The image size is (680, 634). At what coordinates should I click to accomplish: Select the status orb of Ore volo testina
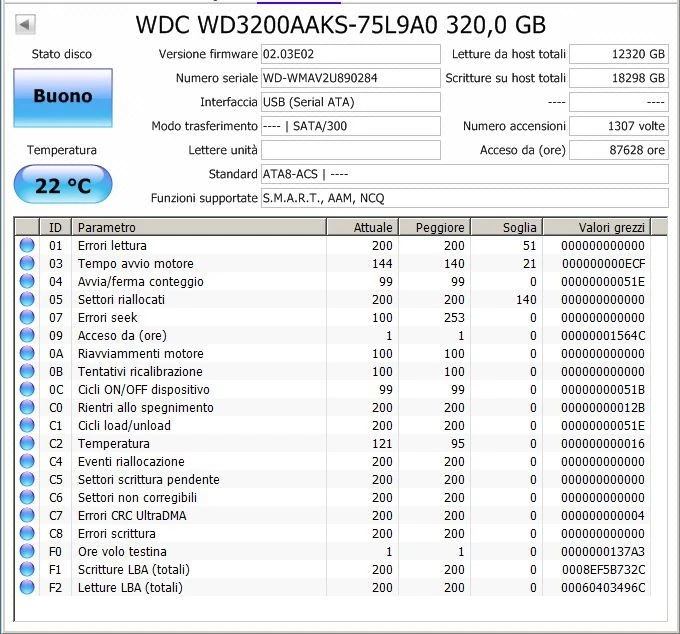[27, 551]
